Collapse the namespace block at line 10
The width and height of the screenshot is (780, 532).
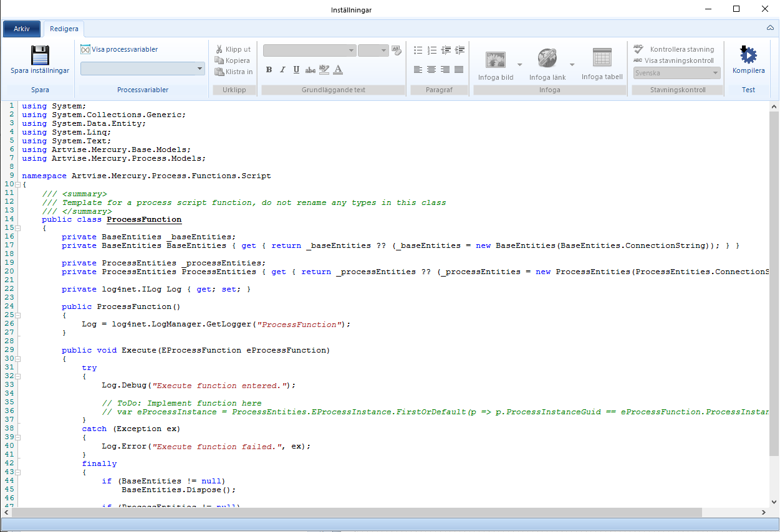pos(18,185)
